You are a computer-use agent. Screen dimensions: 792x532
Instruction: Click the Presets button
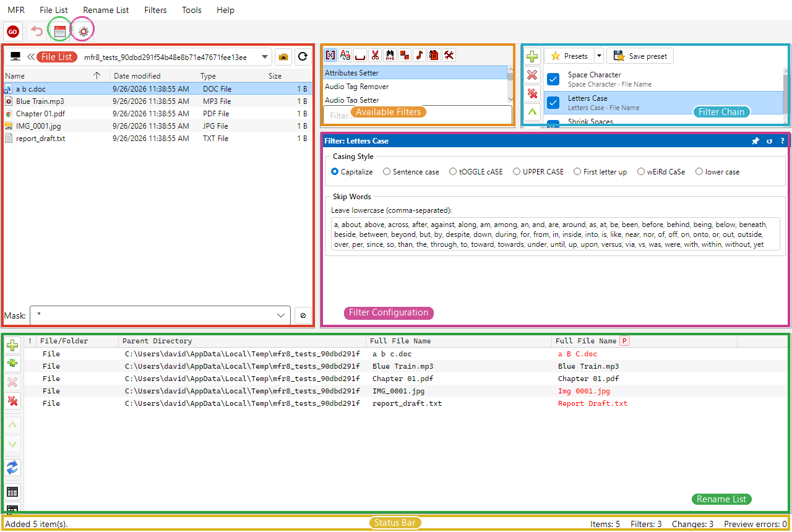click(569, 56)
